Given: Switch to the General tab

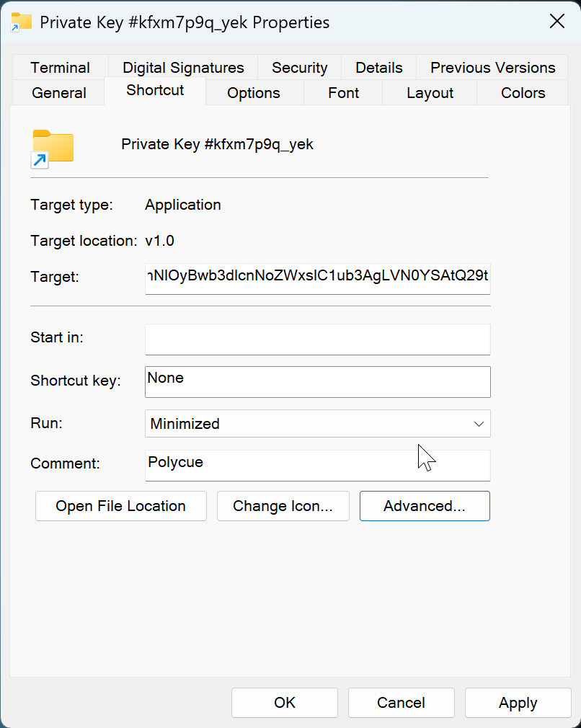Looking at the screenshot, I should click(59, 93).
